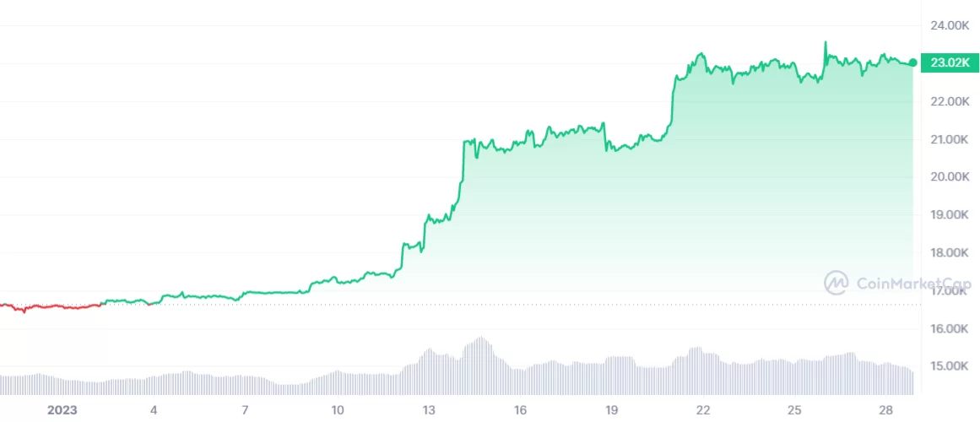Screen dimensions: 980x422
Task: Click the 24.00K price axis label
Action: coord(949,25)
